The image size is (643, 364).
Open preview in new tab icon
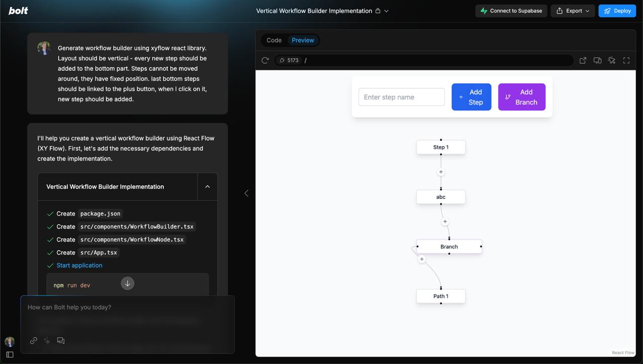[583, 60]
